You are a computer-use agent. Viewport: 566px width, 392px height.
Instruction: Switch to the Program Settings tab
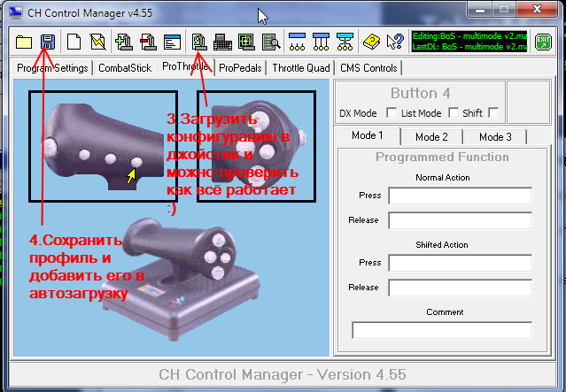52,68
